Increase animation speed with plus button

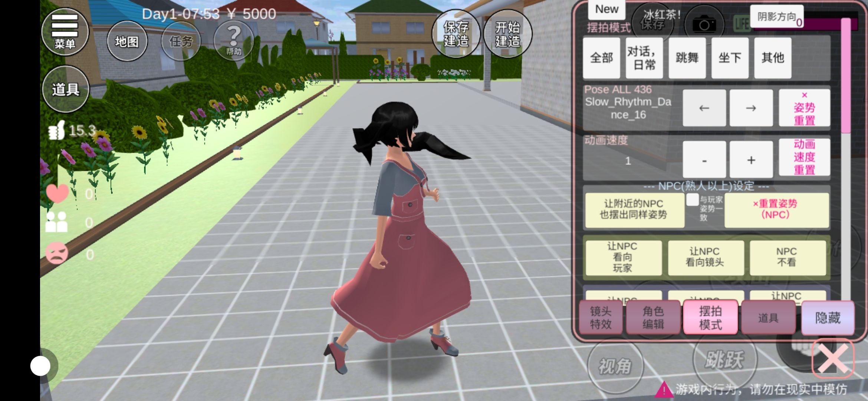(751, 160)
